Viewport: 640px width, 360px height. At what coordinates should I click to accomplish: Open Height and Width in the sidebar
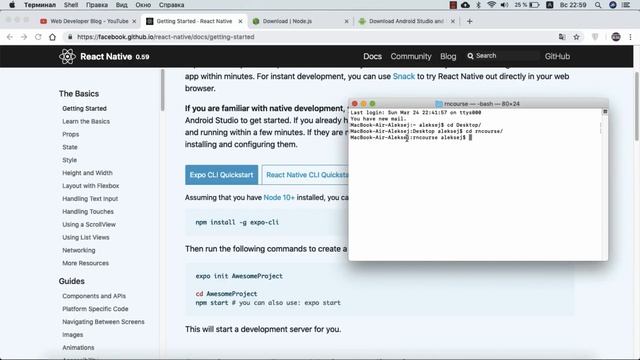87,173
